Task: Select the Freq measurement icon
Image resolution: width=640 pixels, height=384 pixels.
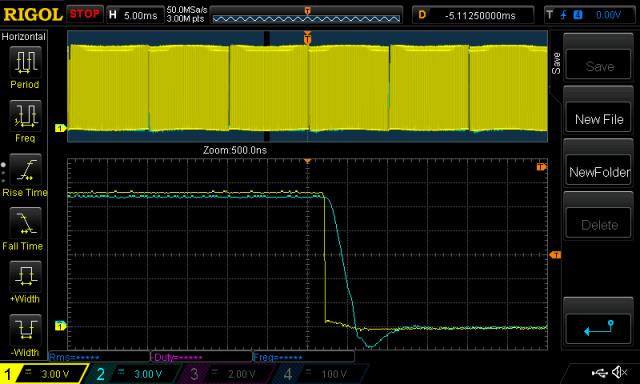Action: pos(25,115)
